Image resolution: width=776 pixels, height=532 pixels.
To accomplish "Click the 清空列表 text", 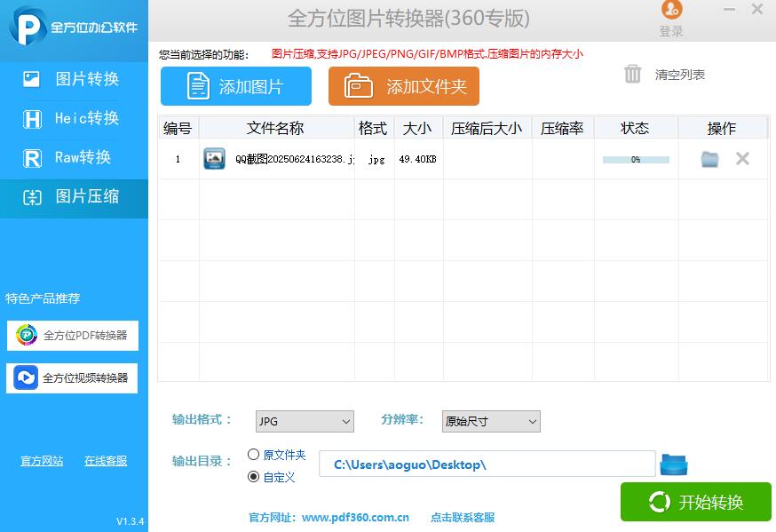I will pos(679,75).
